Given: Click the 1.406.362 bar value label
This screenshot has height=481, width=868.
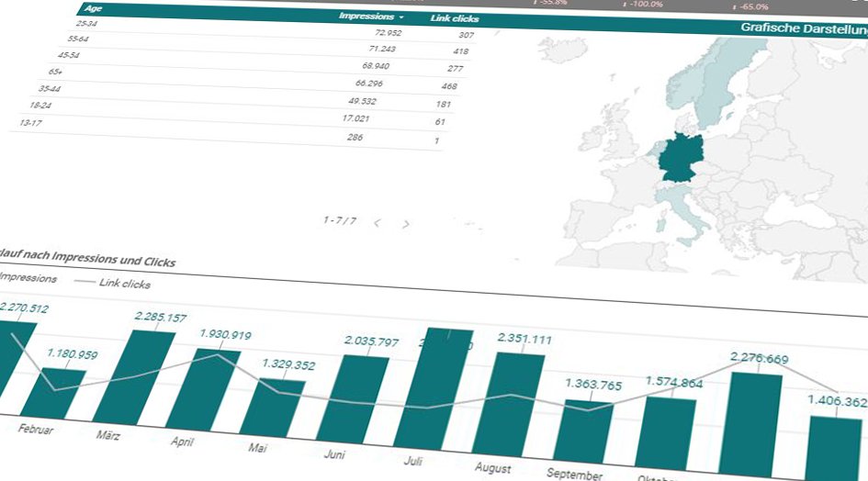Looking at the screenshot, I should tap(837, 401).
